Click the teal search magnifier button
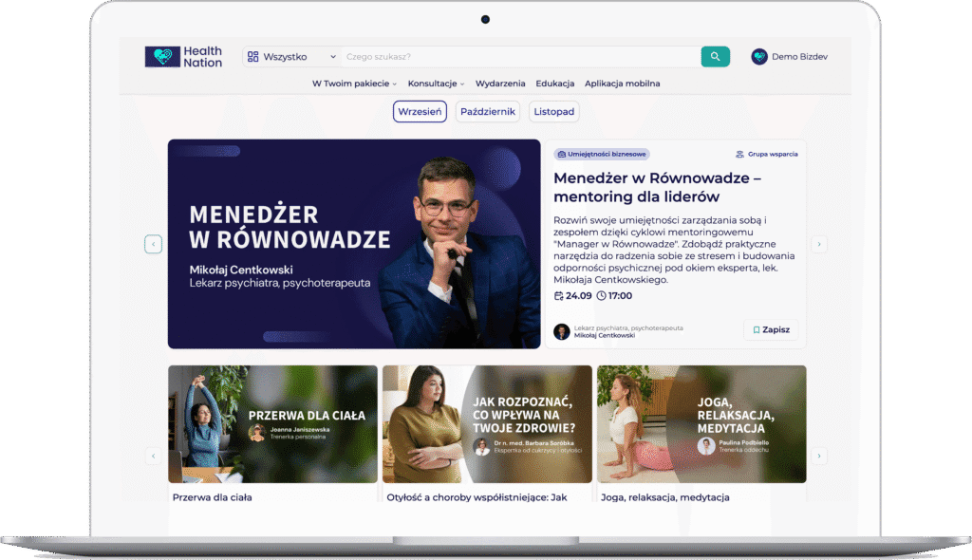Screen dimensions: 972x560 tap(715, 57)
